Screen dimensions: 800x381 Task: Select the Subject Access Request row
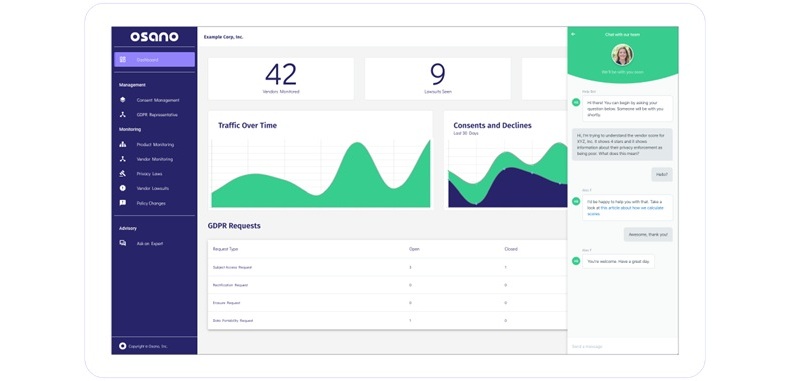click(x=387, y=267)
